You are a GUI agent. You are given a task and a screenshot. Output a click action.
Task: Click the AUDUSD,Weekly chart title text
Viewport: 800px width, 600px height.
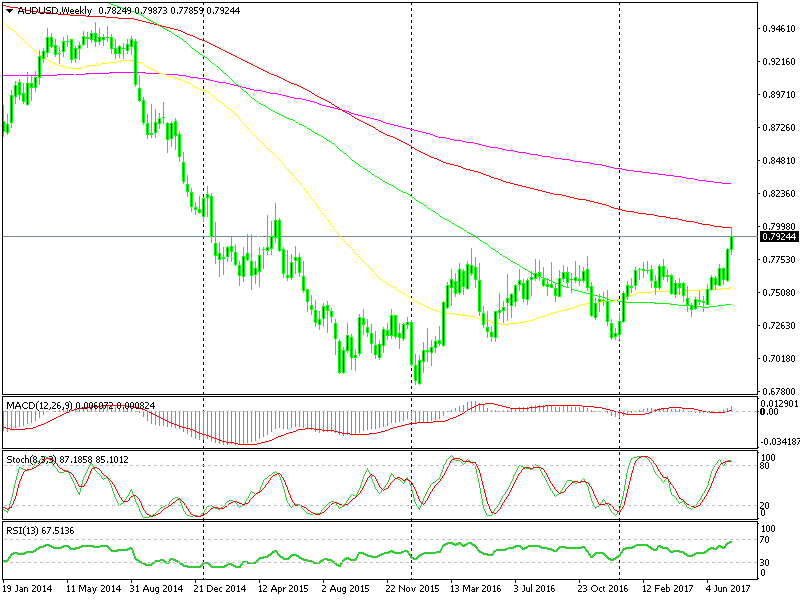(x=55, y=11)
